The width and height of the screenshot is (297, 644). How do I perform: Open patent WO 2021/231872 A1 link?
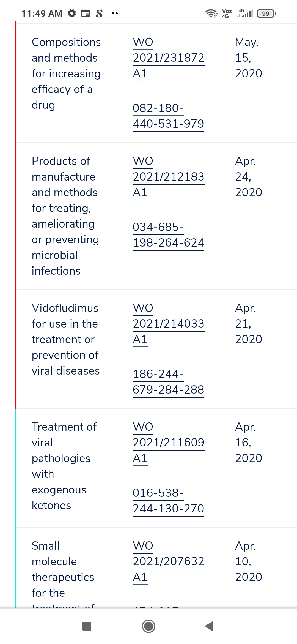168,58
